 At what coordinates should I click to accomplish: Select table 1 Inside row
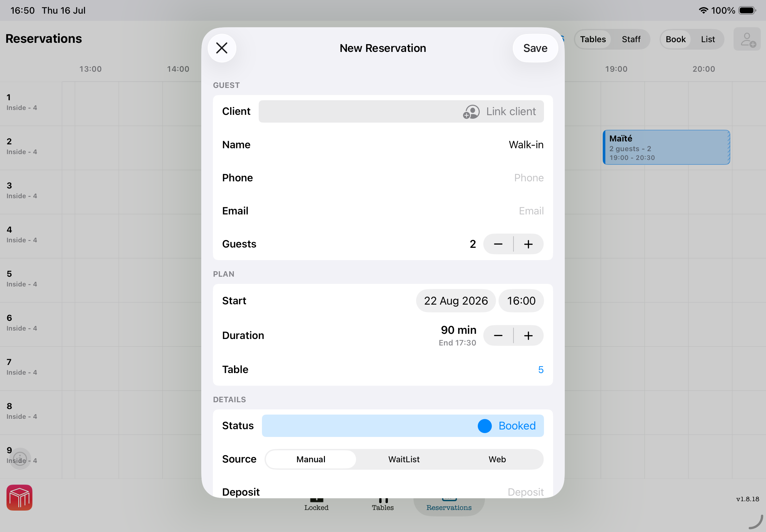click(x=31, y=104)
